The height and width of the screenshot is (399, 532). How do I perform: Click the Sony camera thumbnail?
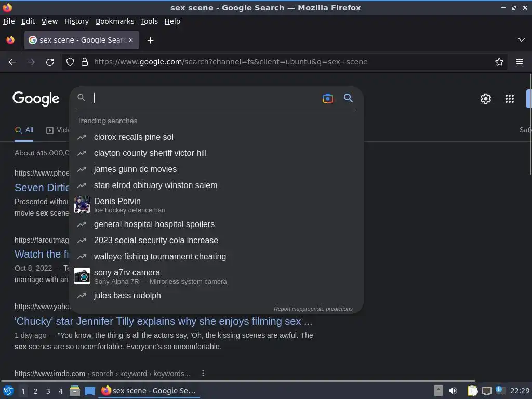(82, 276)
